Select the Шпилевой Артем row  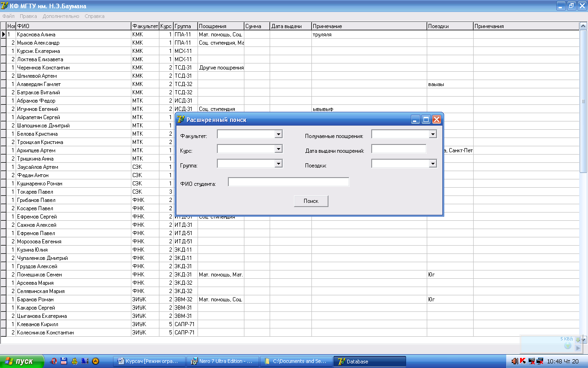(290, 76)
